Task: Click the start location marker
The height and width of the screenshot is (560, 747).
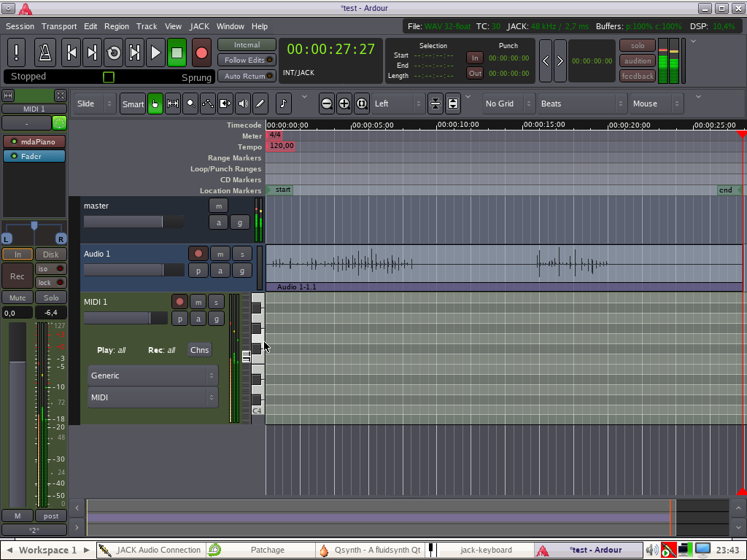Action: [x=280, y=190]
